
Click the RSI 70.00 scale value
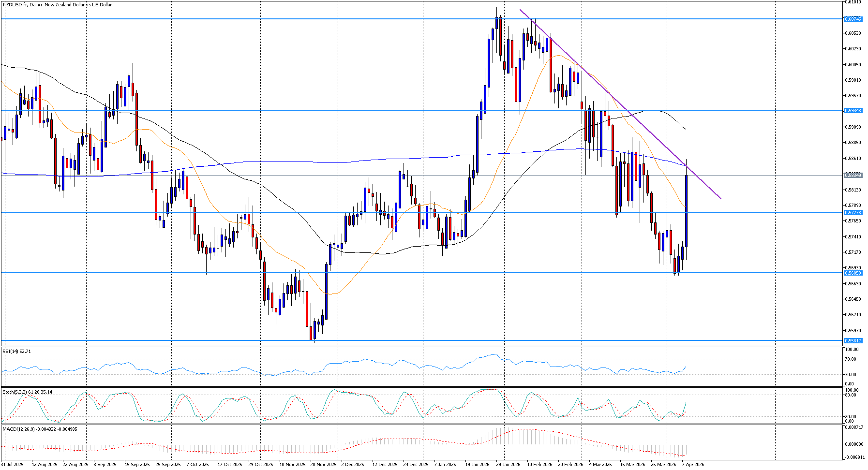point(852,359)
